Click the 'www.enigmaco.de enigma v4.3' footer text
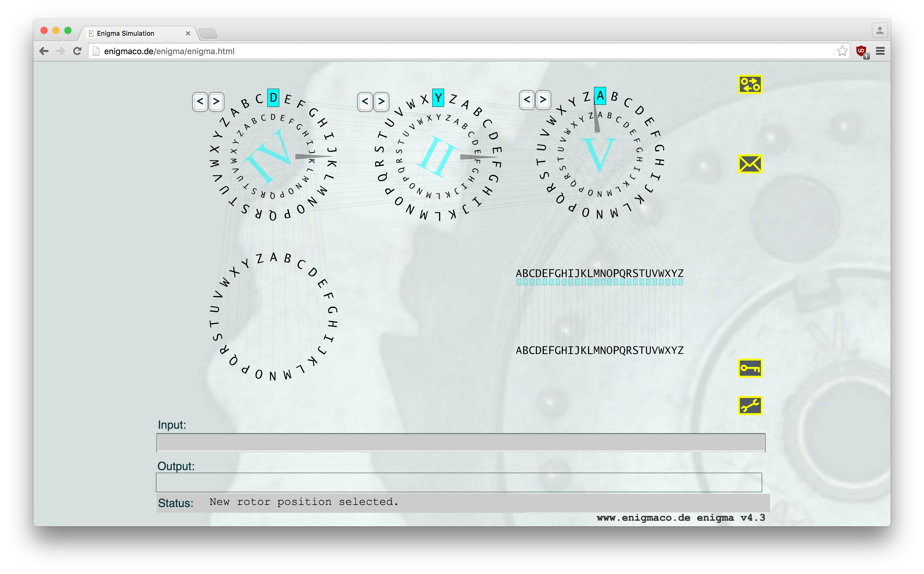 (681, 518)
